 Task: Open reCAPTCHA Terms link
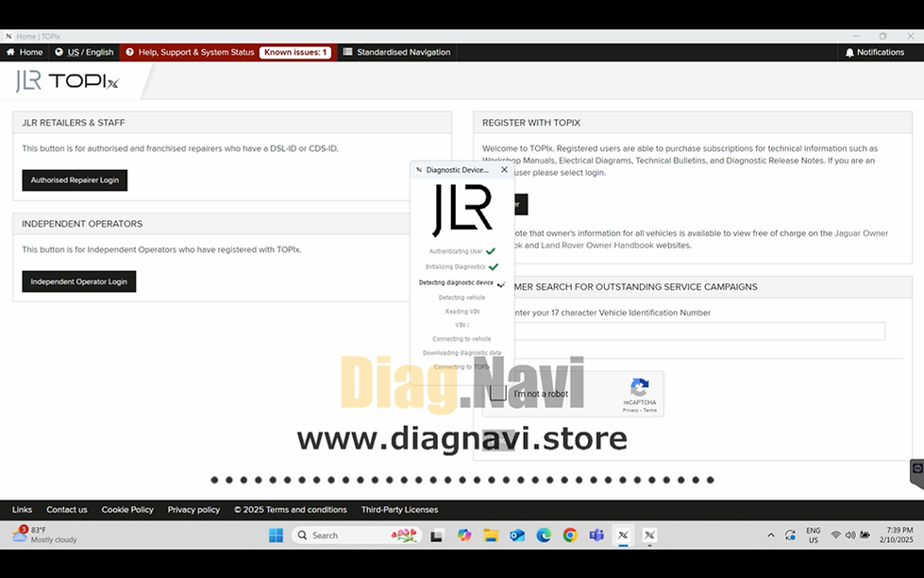coord(650,410)
